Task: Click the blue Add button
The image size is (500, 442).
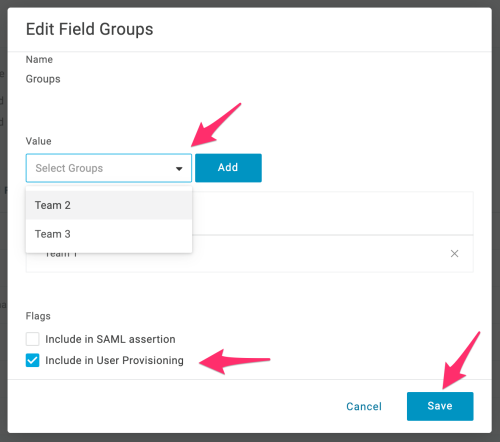Action: pos(228,168)
